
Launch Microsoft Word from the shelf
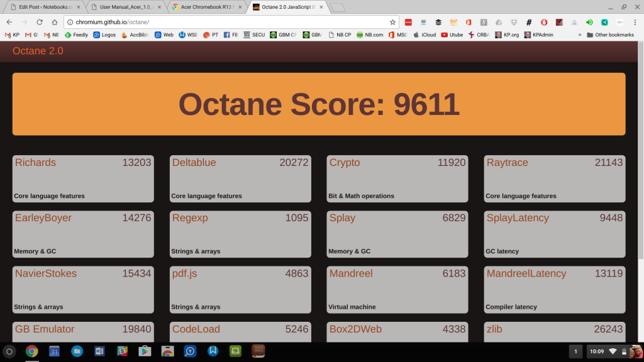click(x=99, y=351)
